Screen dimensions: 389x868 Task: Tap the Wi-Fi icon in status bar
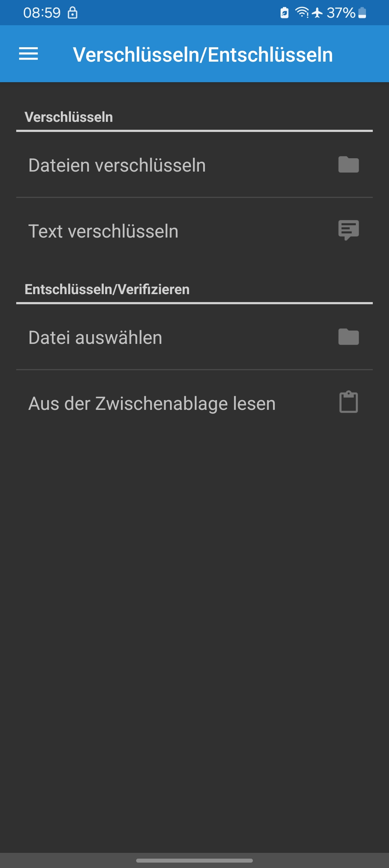click(302, 13)
